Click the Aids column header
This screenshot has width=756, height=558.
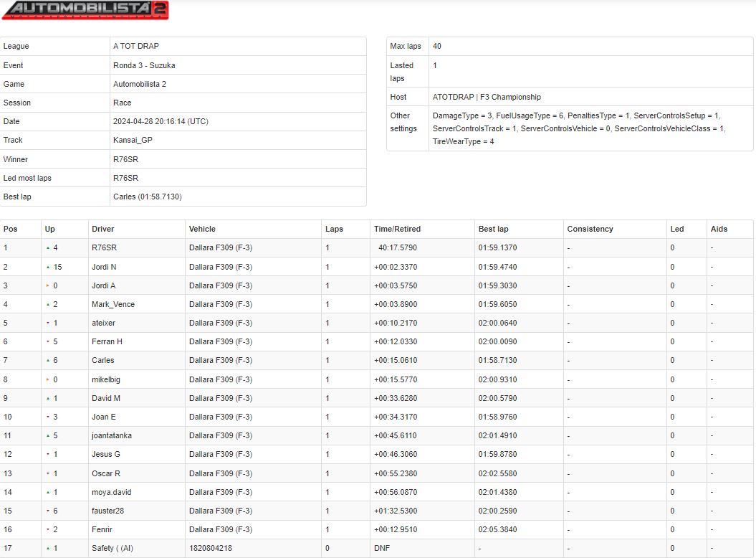(x=719, y=229)
